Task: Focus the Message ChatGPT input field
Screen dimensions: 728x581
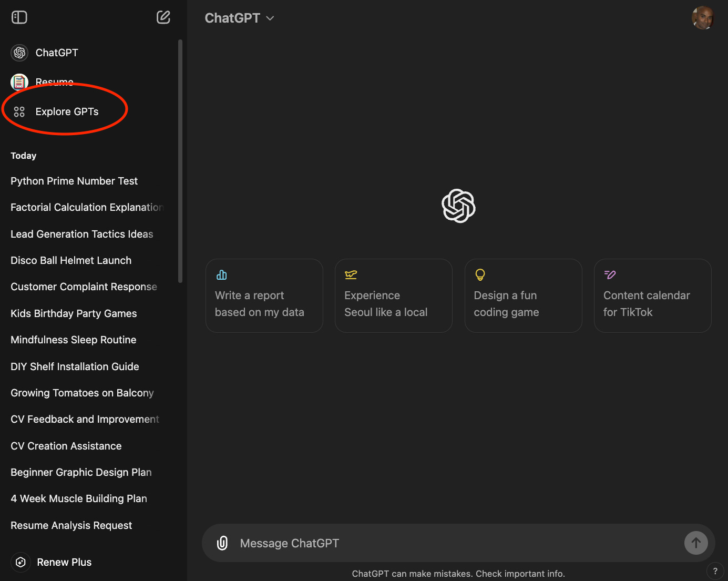Action: point(457,543)
